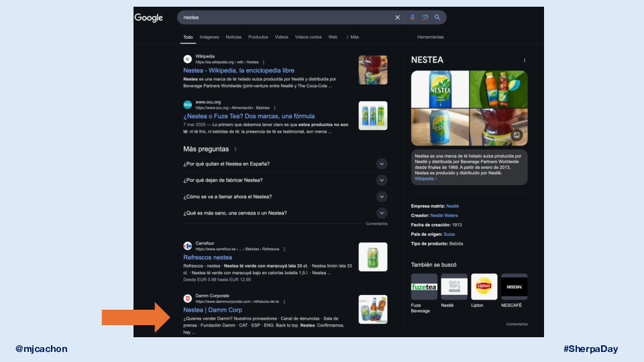Screen dimensions: 644x362
Task: Open Nestea | Damm Corp result
Action: 213,310
